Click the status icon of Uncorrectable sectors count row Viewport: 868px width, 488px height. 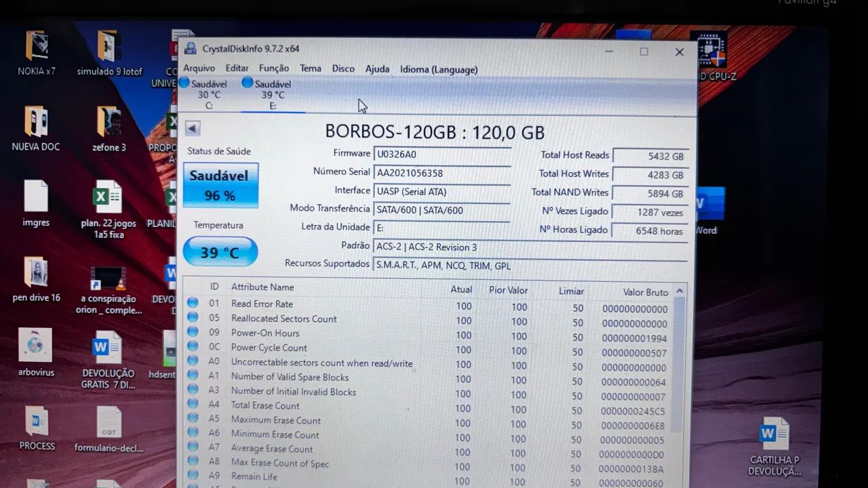point(193,361)
